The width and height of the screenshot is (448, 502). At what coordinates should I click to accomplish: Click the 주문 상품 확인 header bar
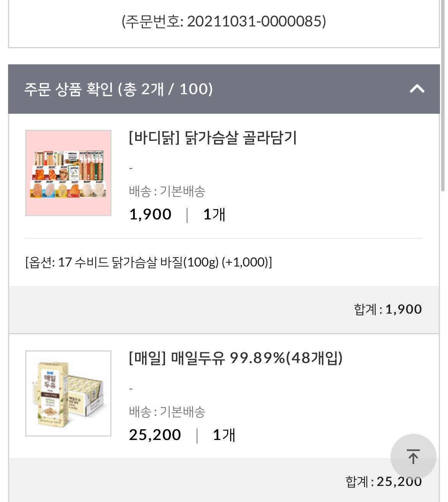[x=224, y=89]
